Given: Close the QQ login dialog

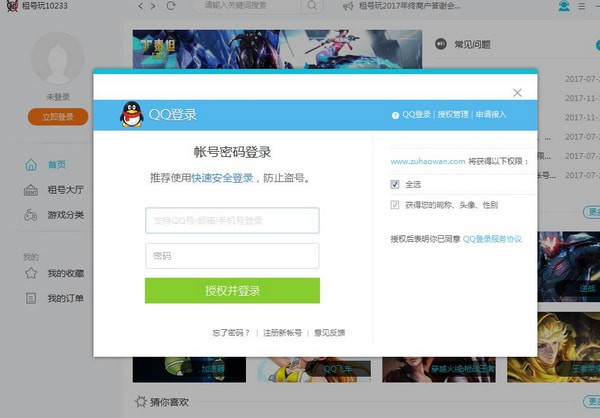Looking at the screenshot, I should tap(517, 93).
